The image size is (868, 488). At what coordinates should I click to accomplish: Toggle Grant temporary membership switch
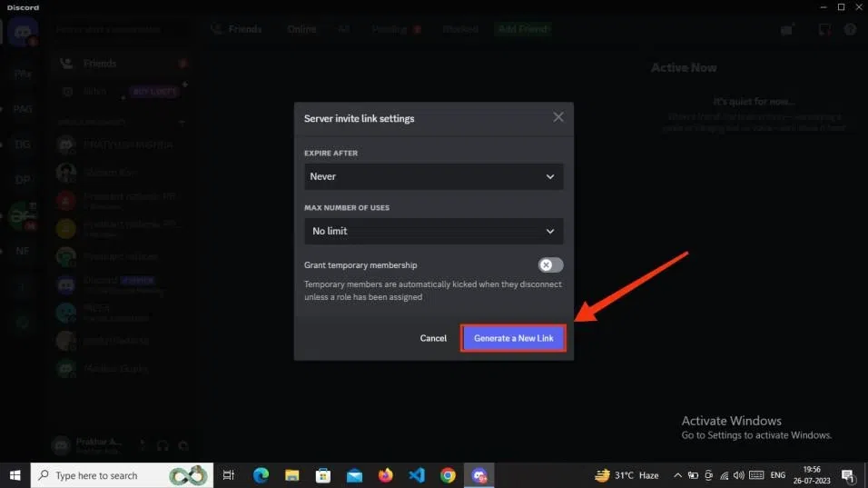click(550, 264)
